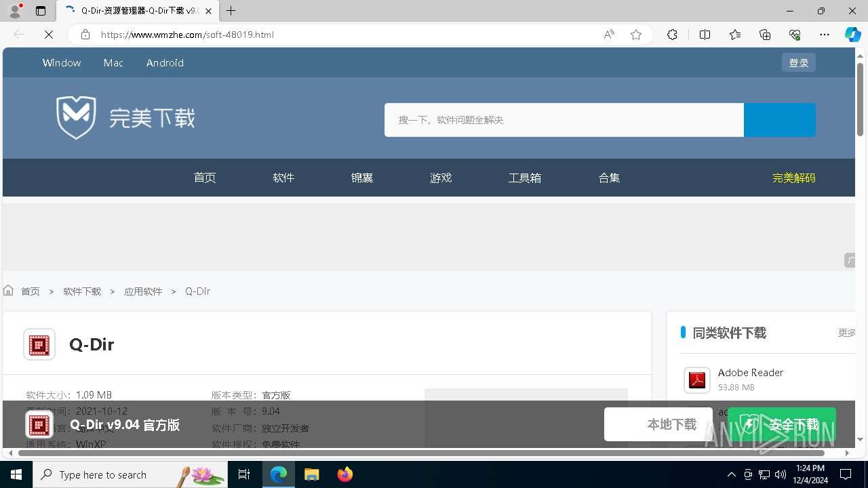This screenshot has width=868, height=488.
Task: Click the blue search button
Action: pyautogui.click(x=780, y=120)
